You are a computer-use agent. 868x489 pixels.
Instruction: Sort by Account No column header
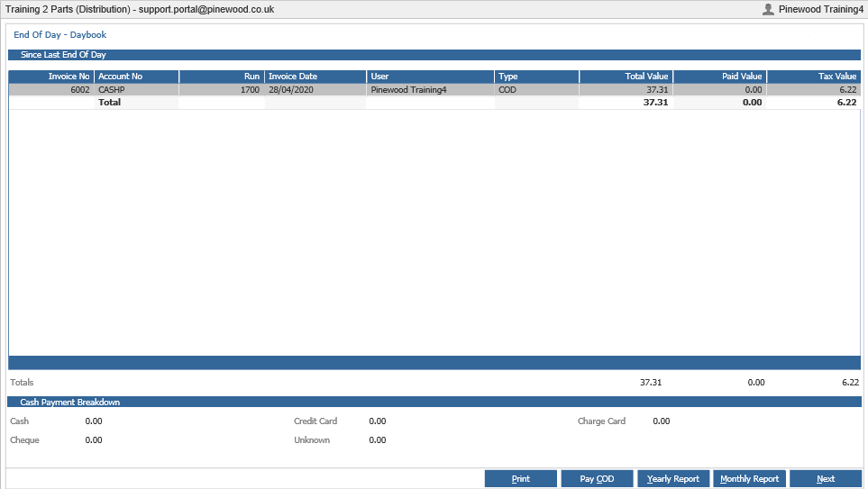(137, 77)
